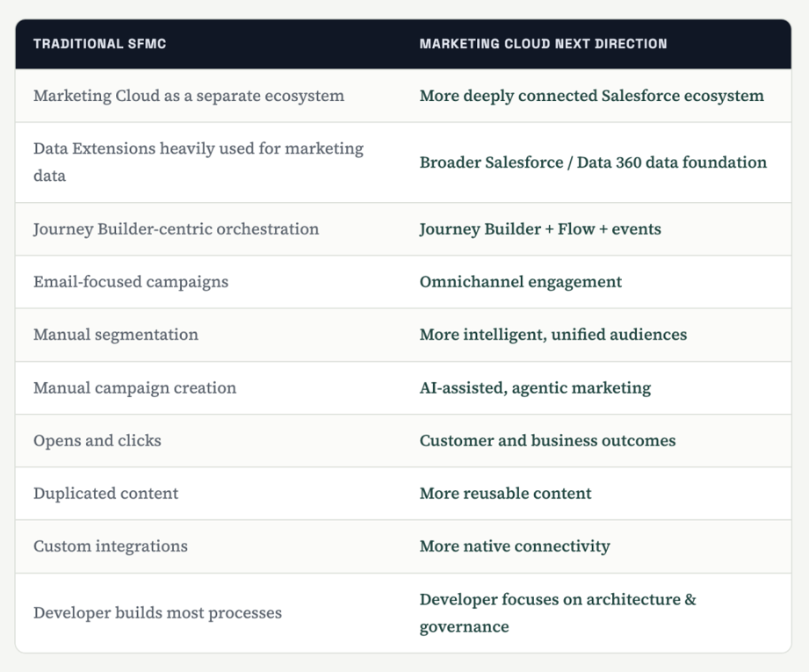Click the "Traditional SFMC" column header
The width and height of the screenshot is (809, 672).
(99, 44)
